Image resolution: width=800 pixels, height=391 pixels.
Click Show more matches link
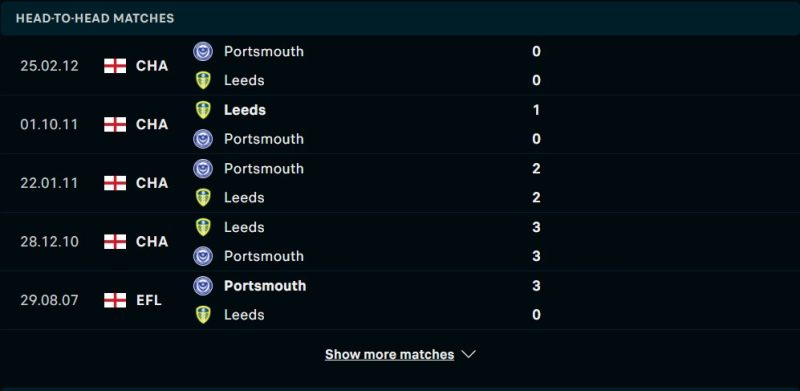point(389,354)
